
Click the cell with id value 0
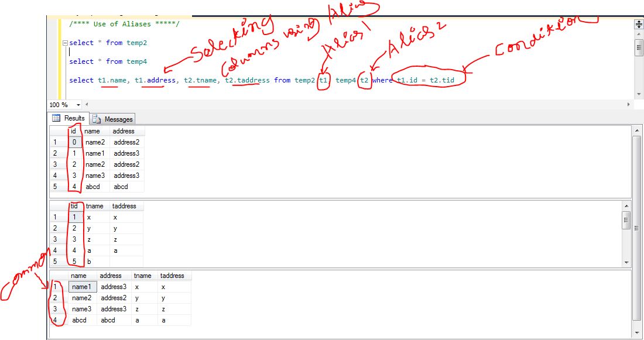(x=74, y=142)
